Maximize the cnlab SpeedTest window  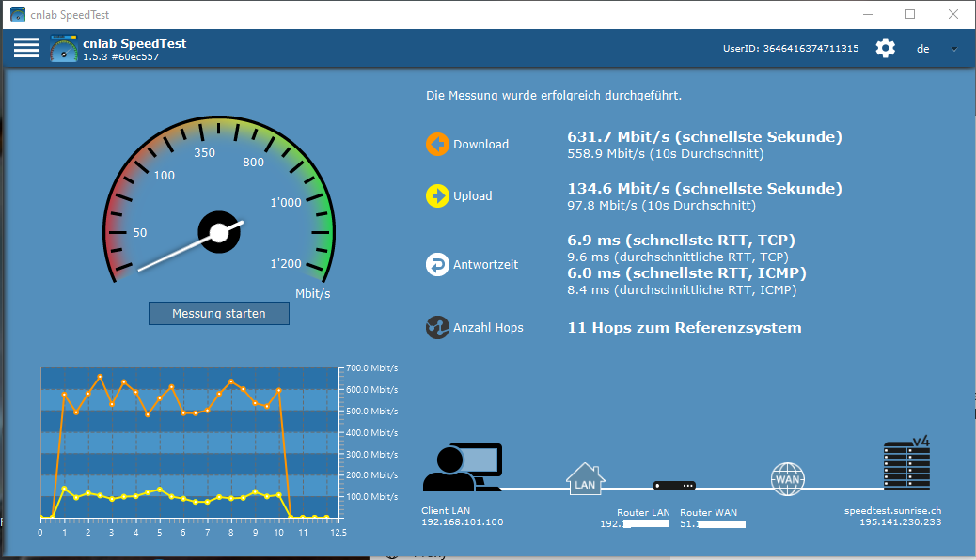910,14
